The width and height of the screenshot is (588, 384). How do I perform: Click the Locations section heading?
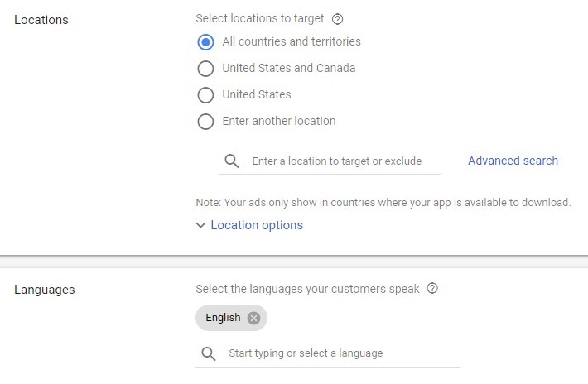[41, 19]
